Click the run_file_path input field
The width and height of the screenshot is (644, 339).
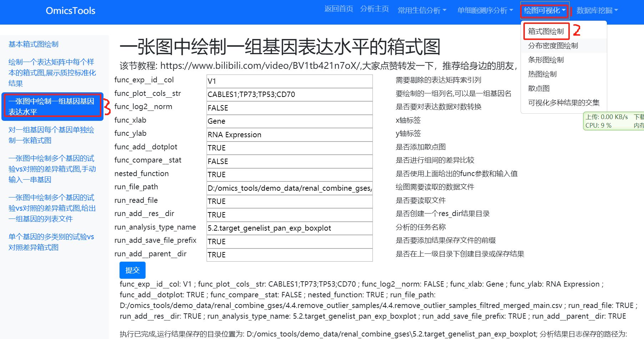pos(290,188)
